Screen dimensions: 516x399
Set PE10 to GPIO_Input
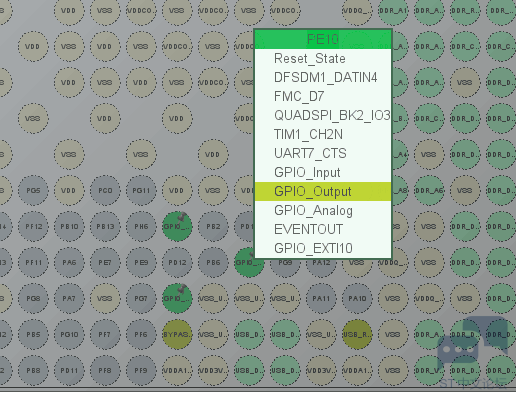pos(323,172)
